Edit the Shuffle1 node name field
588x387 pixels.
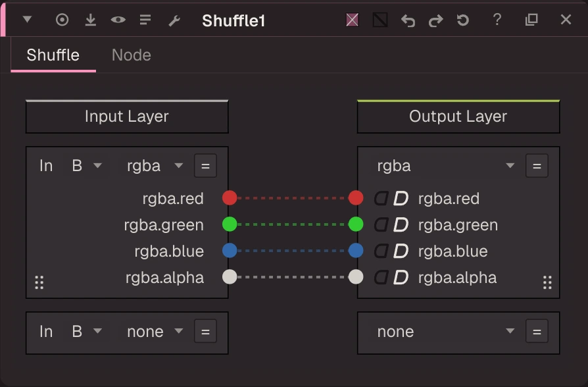[233, 20]
